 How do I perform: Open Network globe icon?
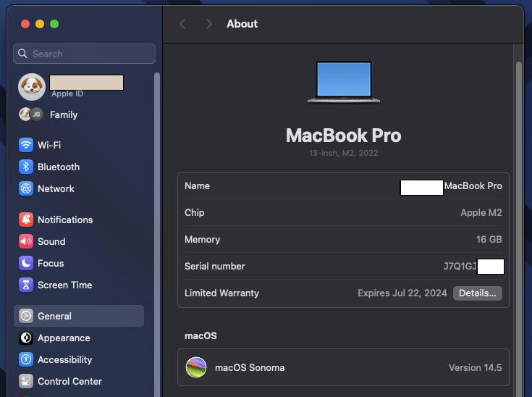point(26,188)
